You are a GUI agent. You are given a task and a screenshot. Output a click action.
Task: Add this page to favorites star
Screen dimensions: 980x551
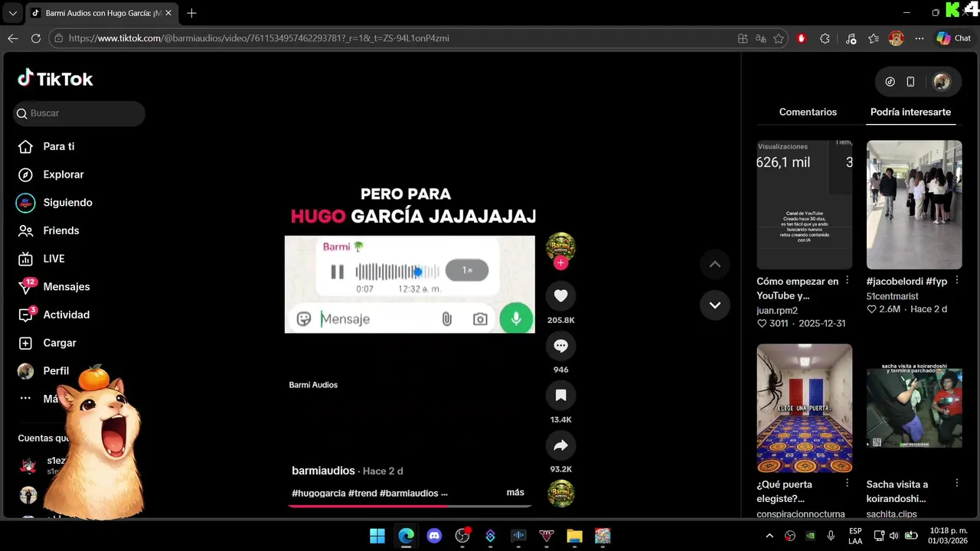click(x=779, y=38)
